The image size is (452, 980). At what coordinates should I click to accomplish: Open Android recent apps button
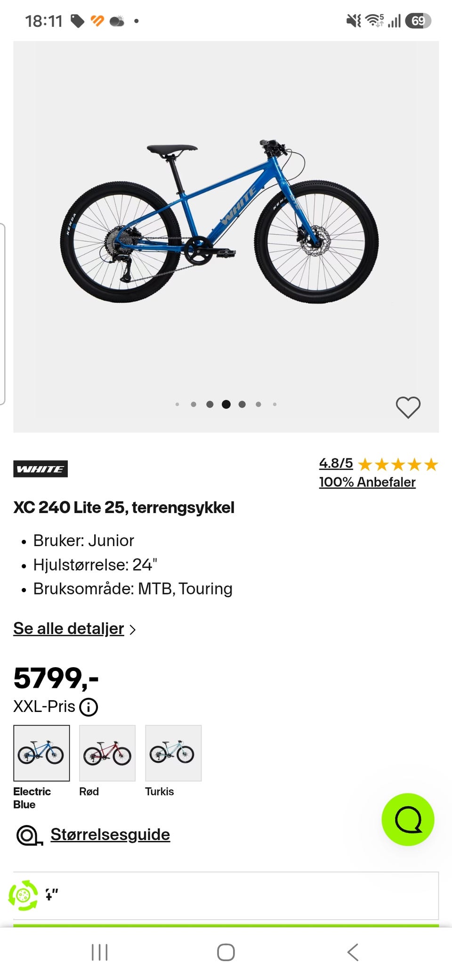tap(99, 952)
